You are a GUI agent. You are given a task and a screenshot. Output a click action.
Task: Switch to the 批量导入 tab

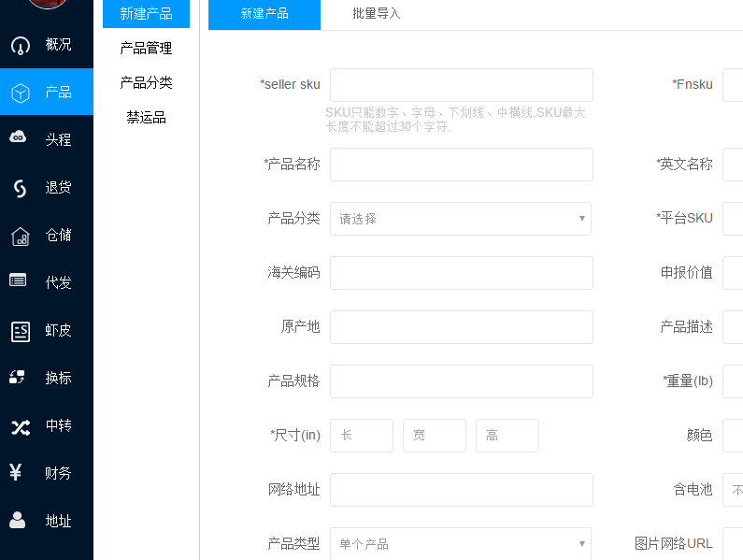point(377,14)
